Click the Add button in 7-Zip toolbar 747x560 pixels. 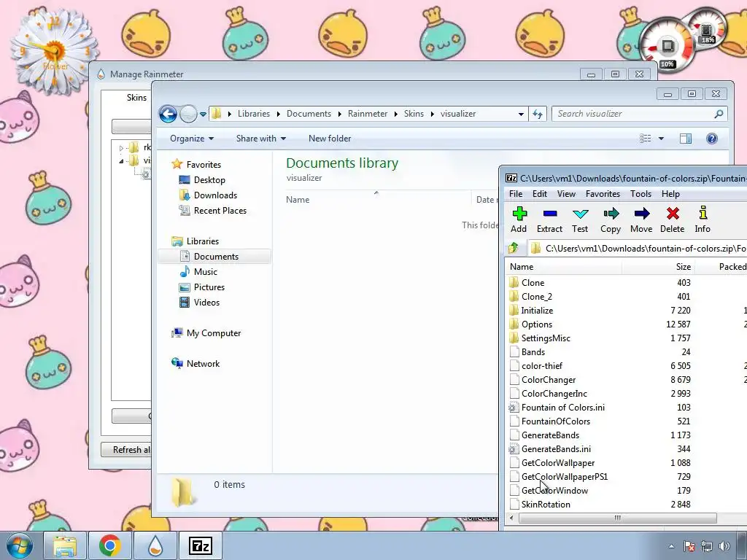point(519,220)
